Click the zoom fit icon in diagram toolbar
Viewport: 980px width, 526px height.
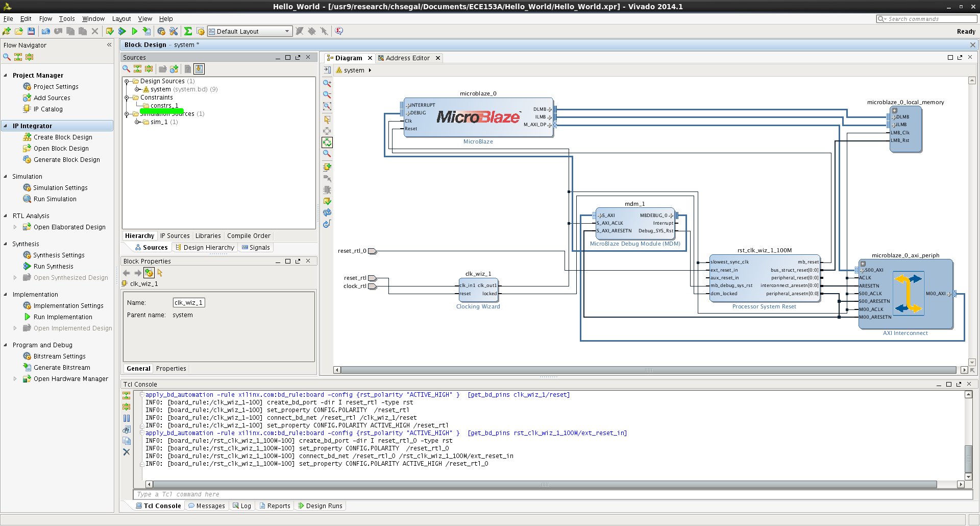[327, 106]
